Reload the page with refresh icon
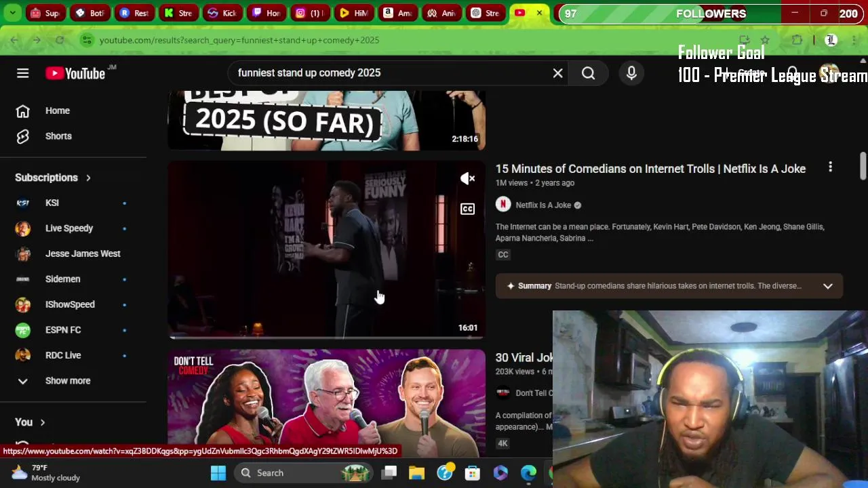 (x=60, y=40)
